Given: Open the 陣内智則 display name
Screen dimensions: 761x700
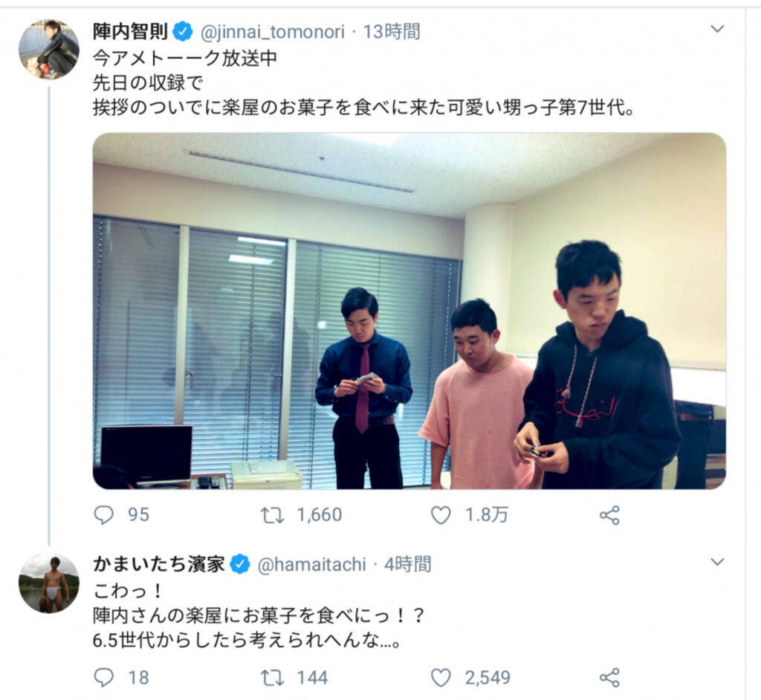Looking at the screenshot, I should [130, 31].
